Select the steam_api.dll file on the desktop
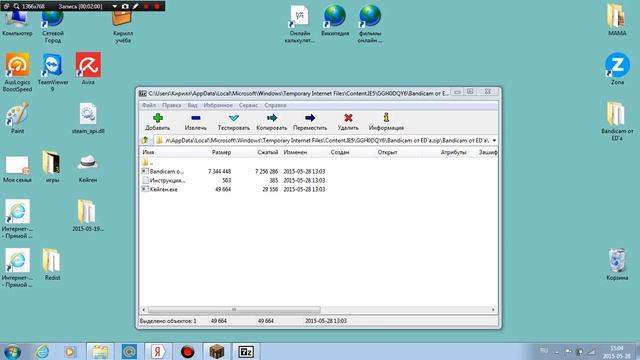 [88, 118]
